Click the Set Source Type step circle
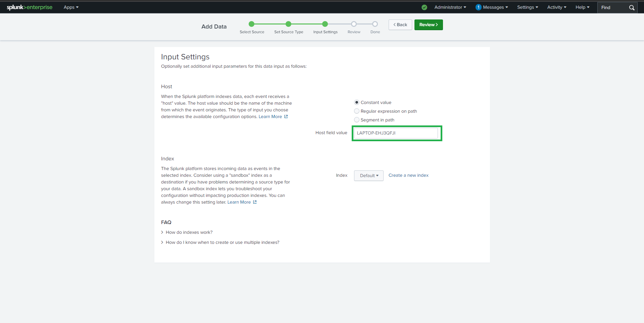Screen dimensions: 644x323 tap(288, 24)
